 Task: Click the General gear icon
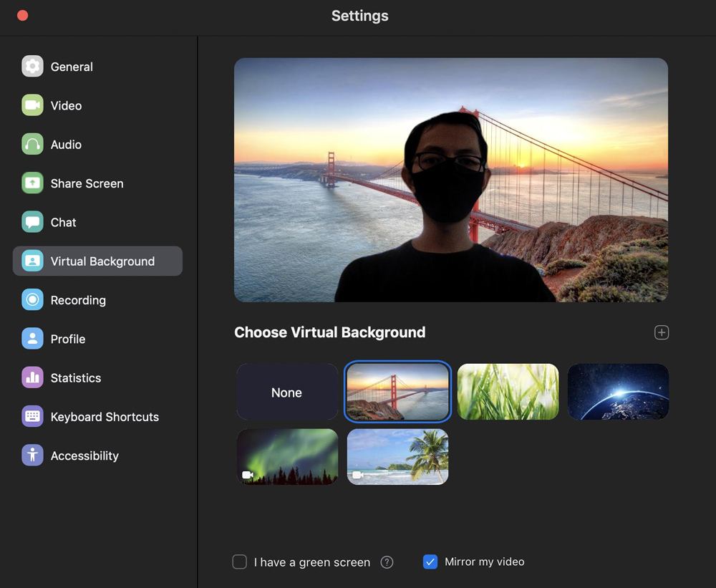point(32,67)
